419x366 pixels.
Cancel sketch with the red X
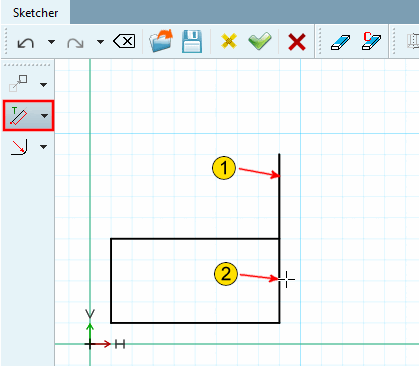click(296, 42)
